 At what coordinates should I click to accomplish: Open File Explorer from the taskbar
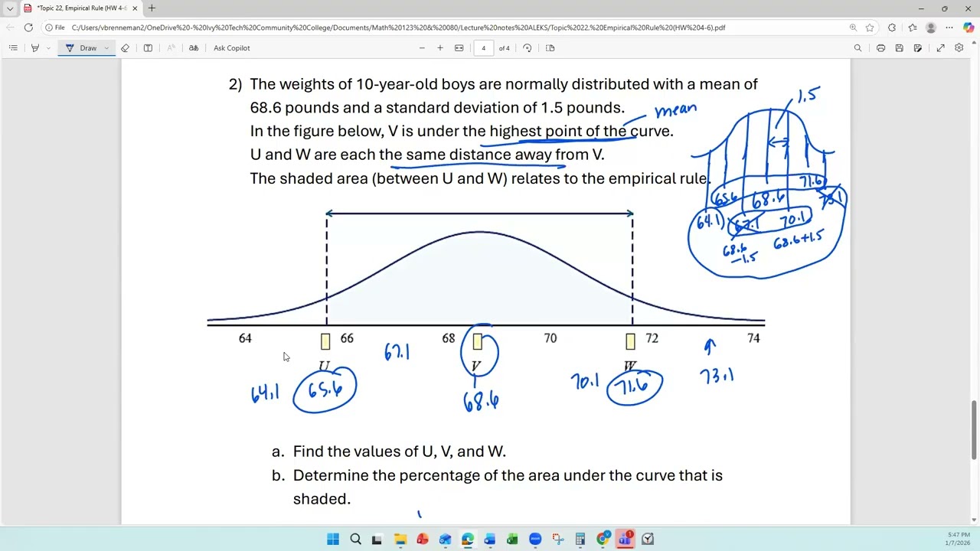tap(400, 540)
